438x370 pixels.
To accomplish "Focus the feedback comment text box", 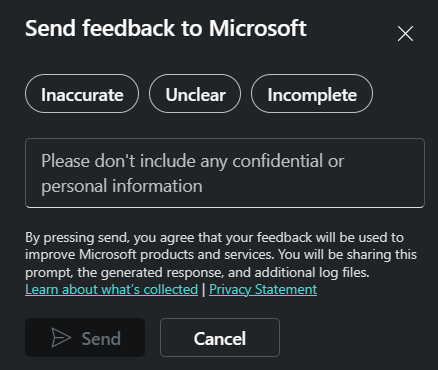I will pyautogui.click(x=225, y=173).
